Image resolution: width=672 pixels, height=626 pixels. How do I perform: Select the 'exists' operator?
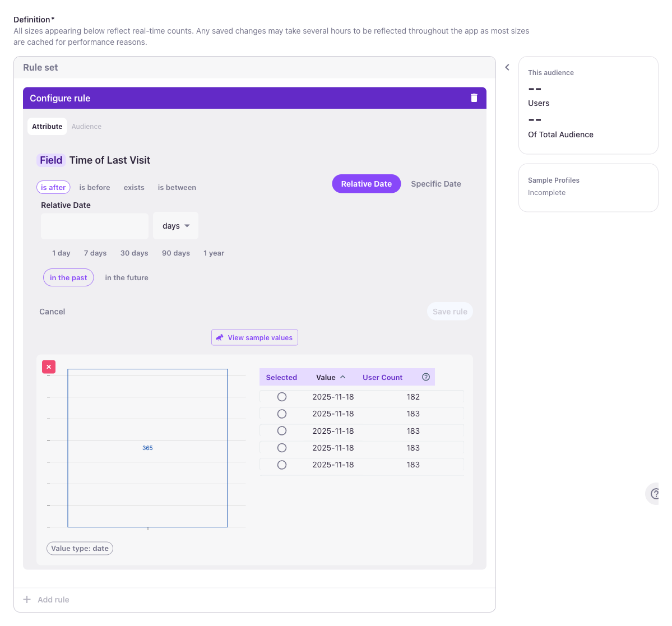click(134, 187)
